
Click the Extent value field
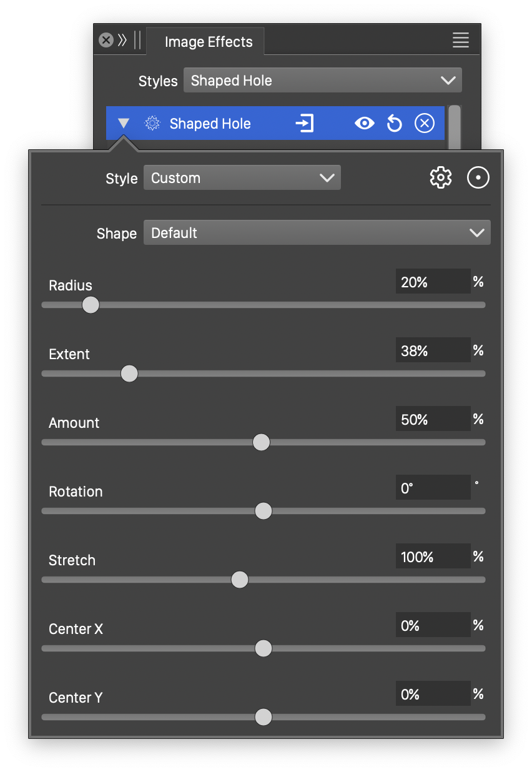[433, 351]
